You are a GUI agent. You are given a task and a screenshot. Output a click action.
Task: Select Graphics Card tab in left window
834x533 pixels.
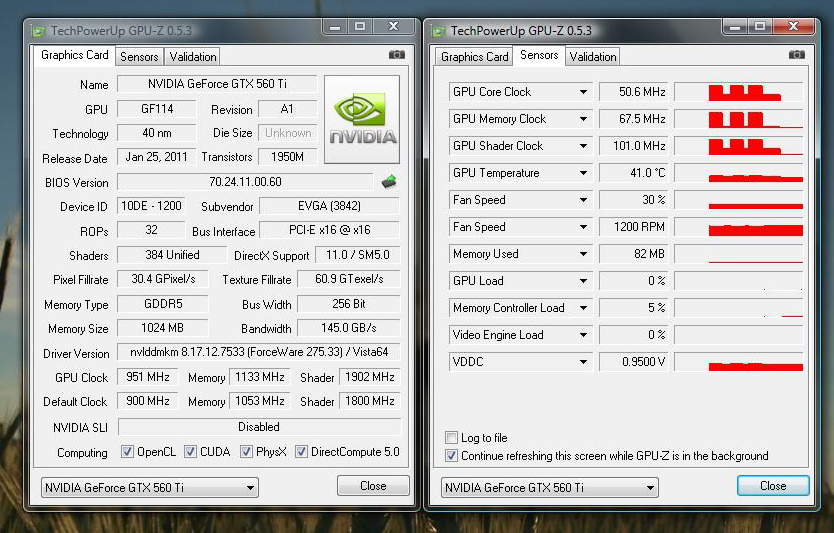pos(74,55)
